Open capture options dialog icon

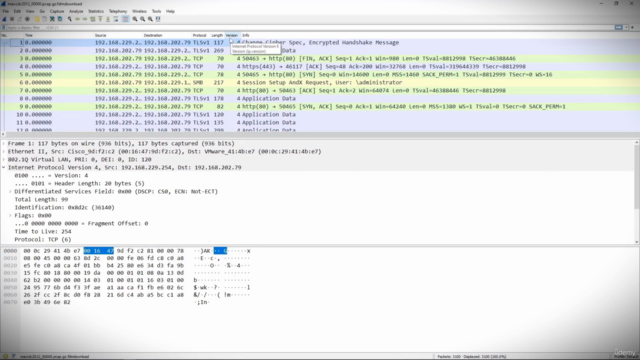(27, 19)
